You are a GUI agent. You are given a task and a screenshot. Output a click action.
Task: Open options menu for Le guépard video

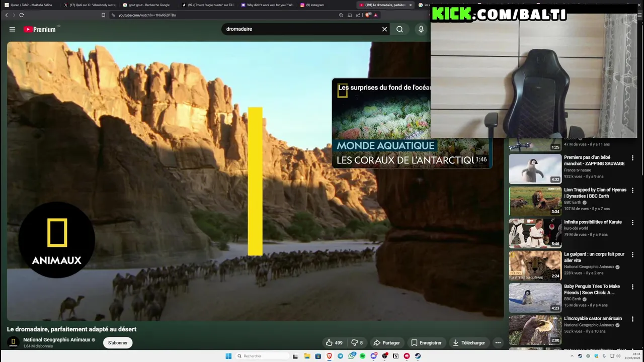[632, 255]
